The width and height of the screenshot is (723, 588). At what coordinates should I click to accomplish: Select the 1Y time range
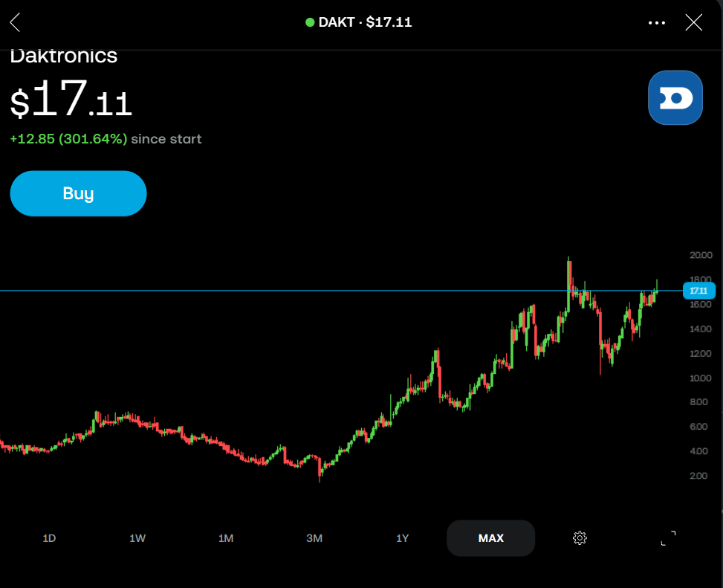(403, 538)
